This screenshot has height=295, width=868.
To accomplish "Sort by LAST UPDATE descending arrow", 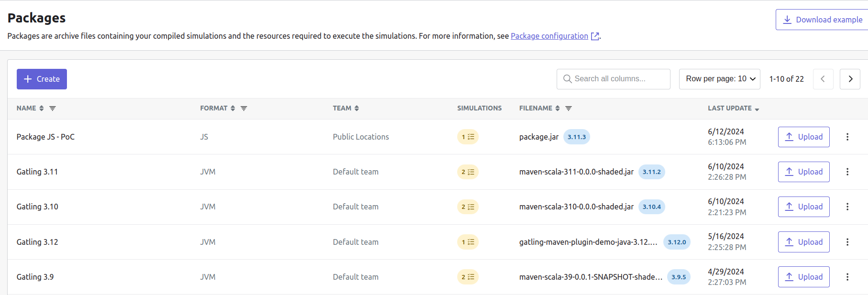I will (x=757, y=109).
